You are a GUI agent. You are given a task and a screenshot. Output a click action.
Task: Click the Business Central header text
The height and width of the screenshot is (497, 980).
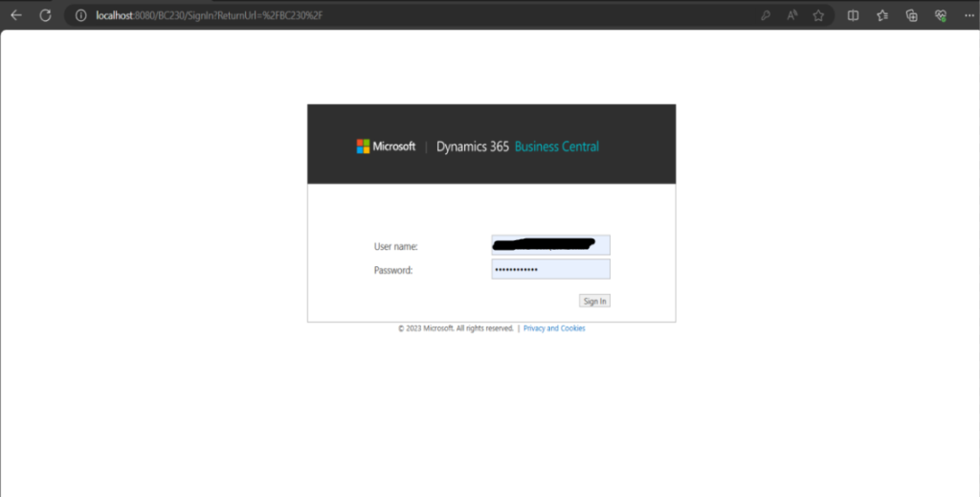(557, 147)
